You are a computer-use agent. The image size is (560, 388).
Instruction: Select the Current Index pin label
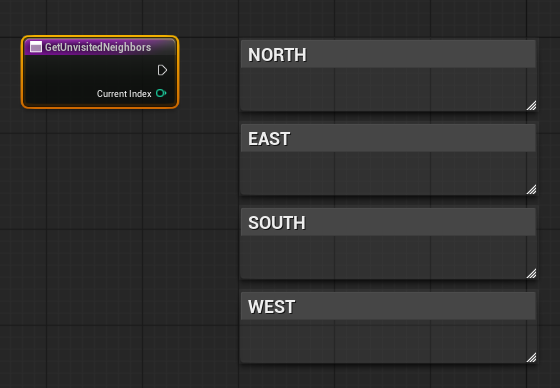point(124,94)
